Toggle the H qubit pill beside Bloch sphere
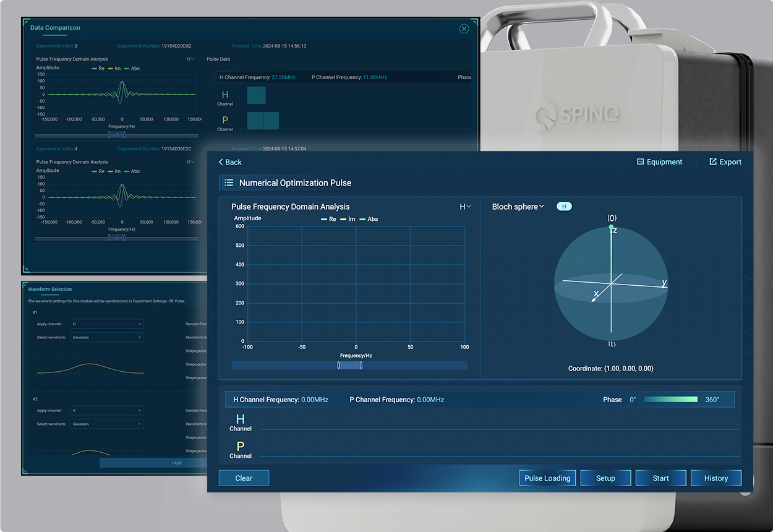Screen dimensions: 773x532 [x=564, y=207]
